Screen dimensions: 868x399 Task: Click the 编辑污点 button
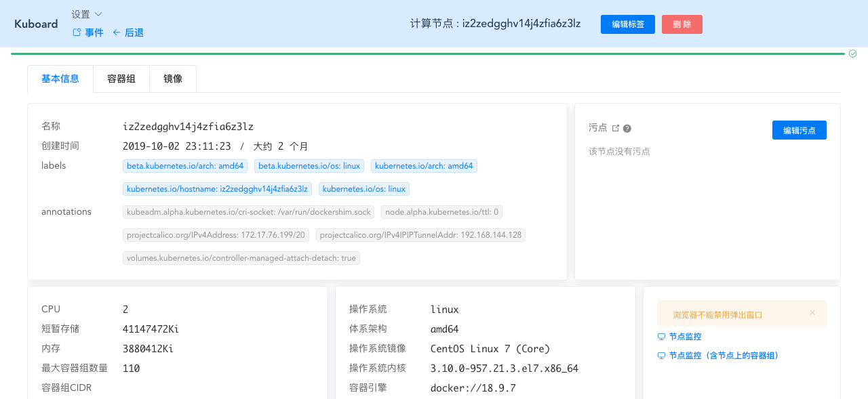tap(799, 130)
